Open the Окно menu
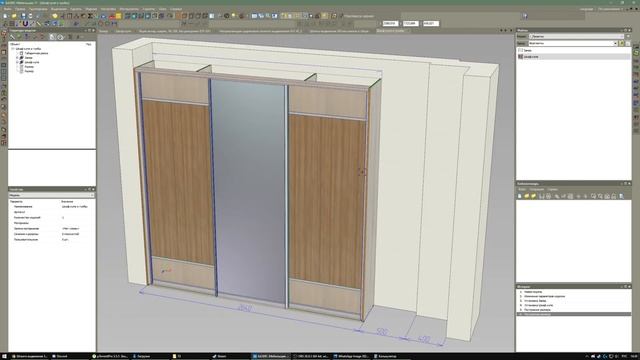Screen dimensions: 640x360 [162, 9]
